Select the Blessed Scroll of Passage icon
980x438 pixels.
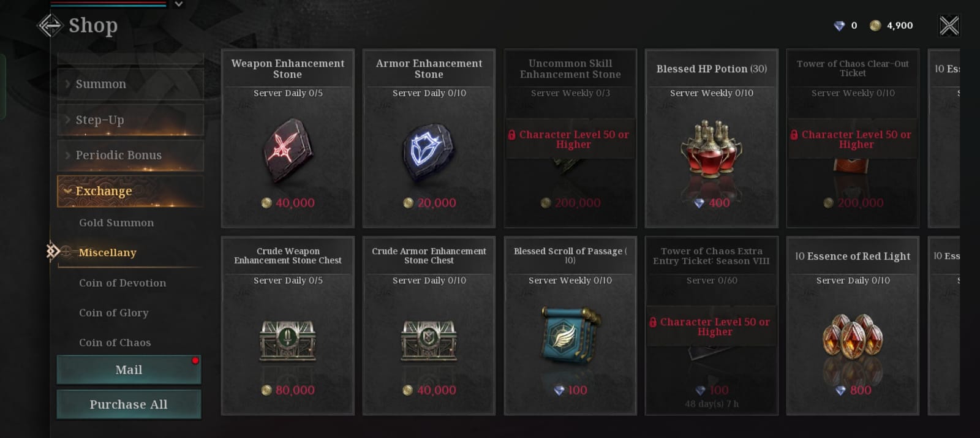click(x=570, y=337)
